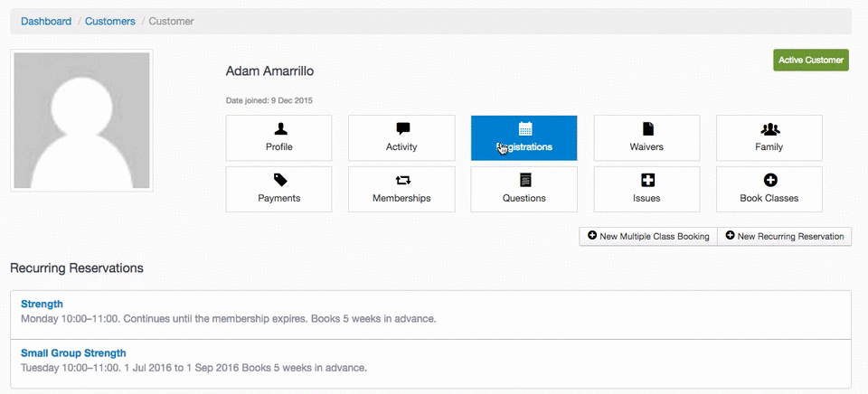Screen dimensions: 868x394
Task: Open the Waivers tab label
Action: [x=646, y=146]
